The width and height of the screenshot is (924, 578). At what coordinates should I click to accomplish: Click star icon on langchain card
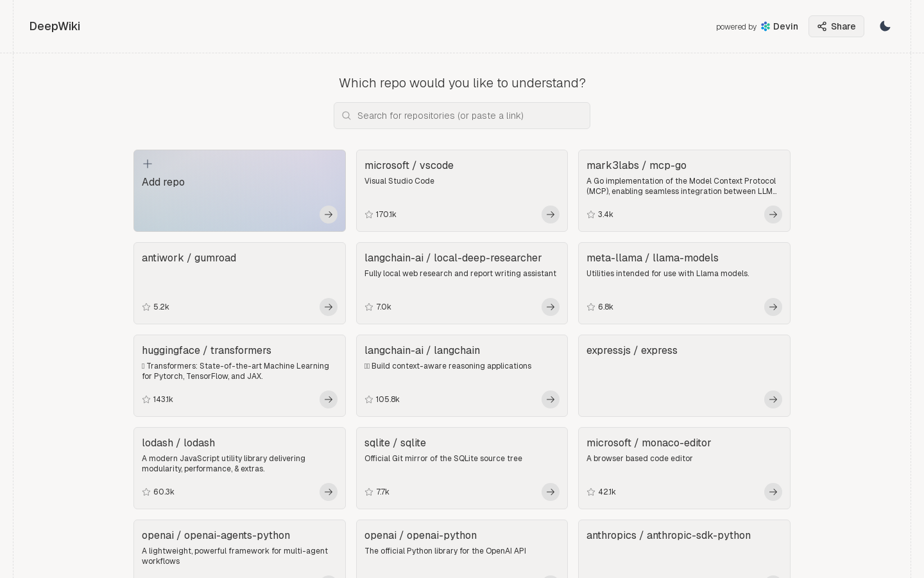click(369, 399)
